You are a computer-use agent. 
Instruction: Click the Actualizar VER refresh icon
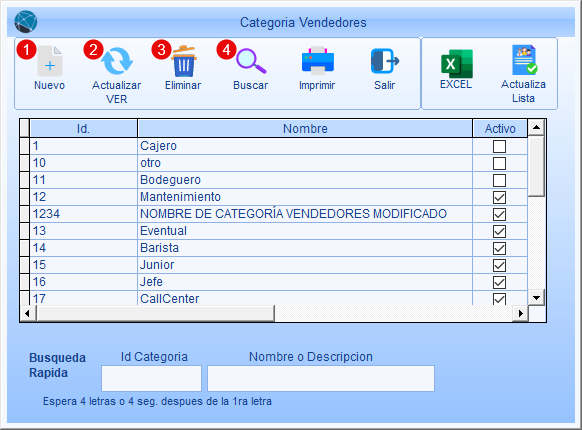[117, 61]
